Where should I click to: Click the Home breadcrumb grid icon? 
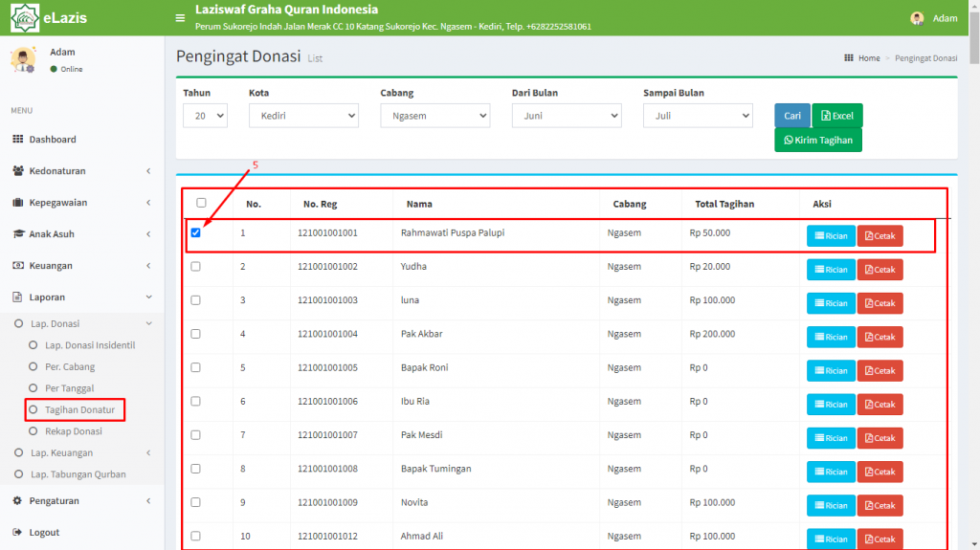849,57
